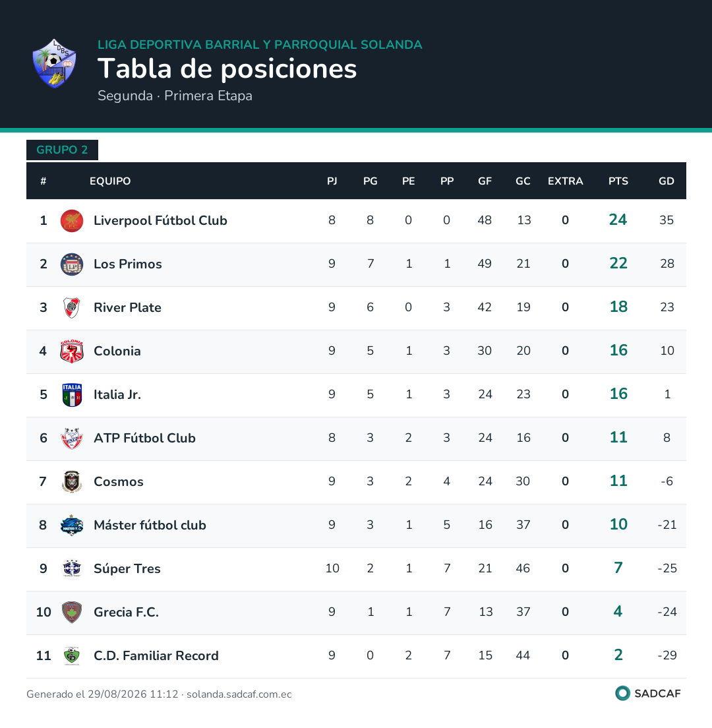Click the ATP Fútbol Club logo
This screenshot has width=712, height=728.
(x=72, y=439)
